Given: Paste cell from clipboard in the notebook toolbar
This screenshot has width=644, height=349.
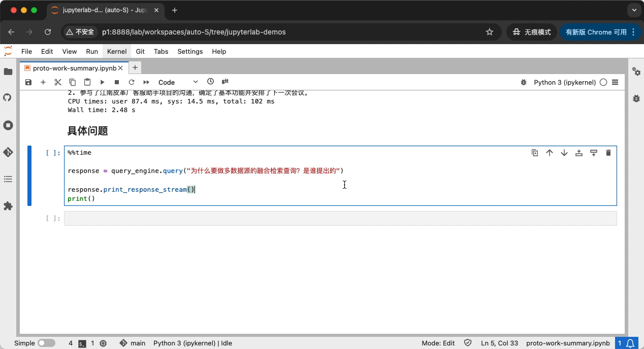Looking at the screenshot, I should [x=87, y=82].
